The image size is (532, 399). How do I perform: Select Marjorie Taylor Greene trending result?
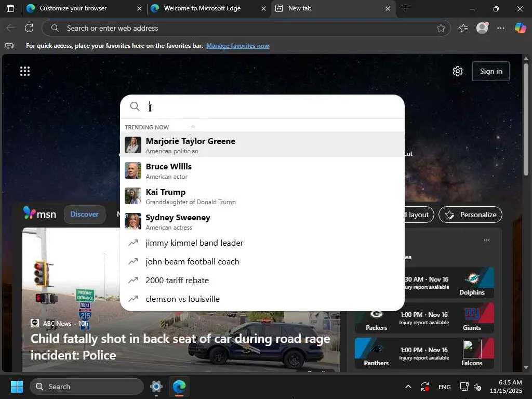(262, 144)
